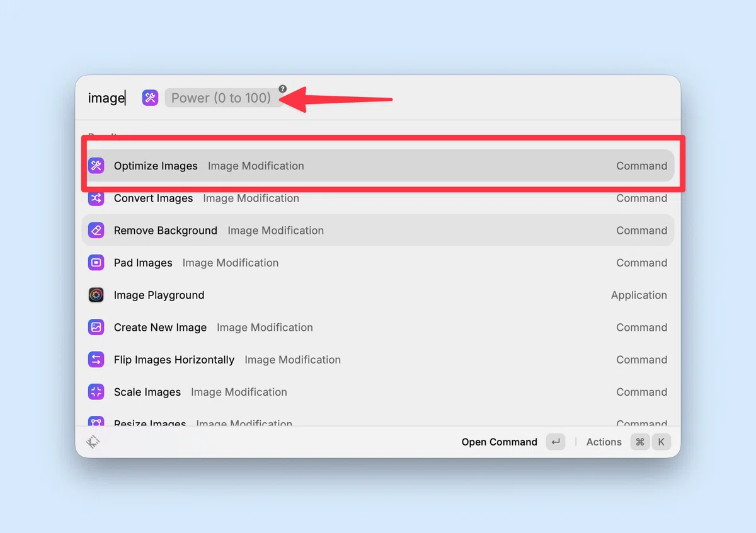Click the Raycast logo icon in footer
The image size is (756, 533).
pyautogui.click(x=93, y=442)
